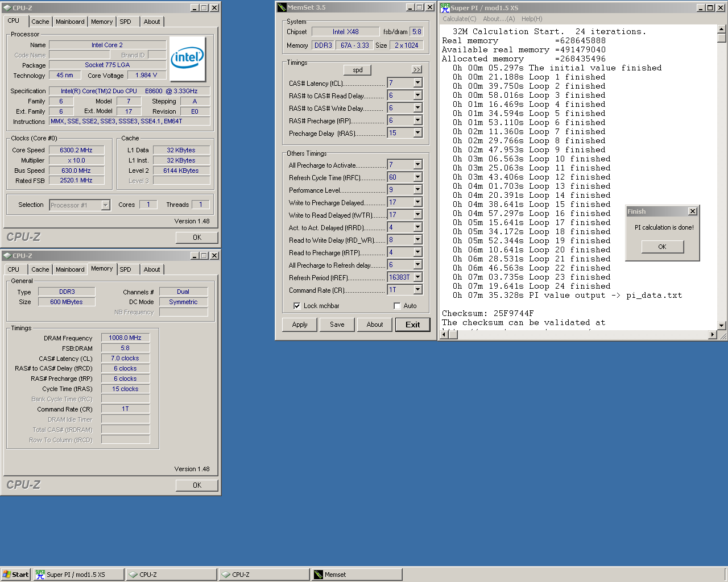Open Refresh Cycle Time (tRFC) dropdown

pos(417,177)
